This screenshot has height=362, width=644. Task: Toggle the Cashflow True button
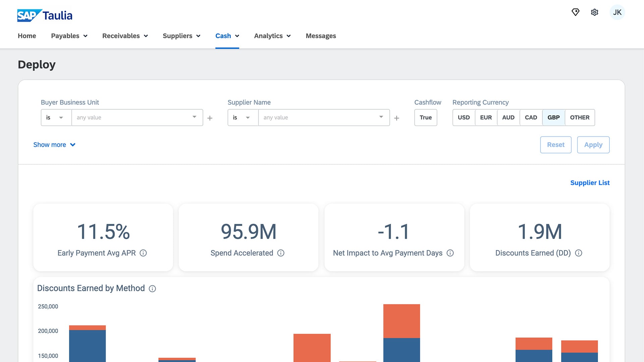(x=425, y=118)
